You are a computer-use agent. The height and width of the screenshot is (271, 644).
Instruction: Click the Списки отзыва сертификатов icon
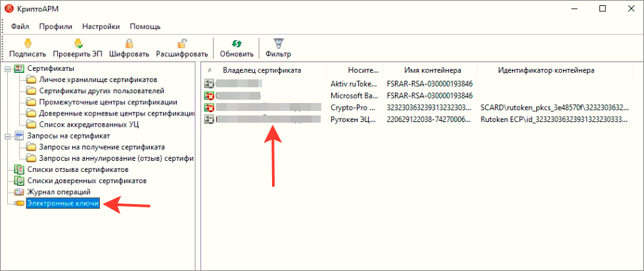point(19,169)
